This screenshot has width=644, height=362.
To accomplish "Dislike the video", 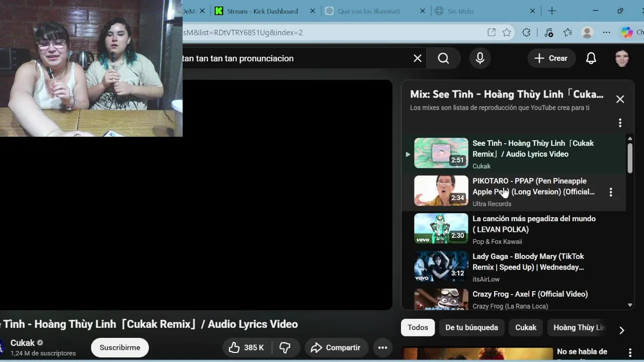I will 285,347.
